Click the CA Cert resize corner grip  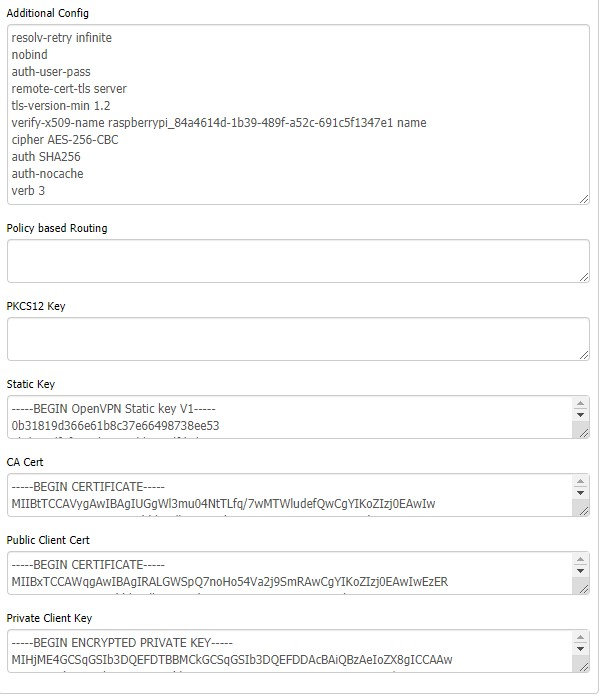point(581,509)
